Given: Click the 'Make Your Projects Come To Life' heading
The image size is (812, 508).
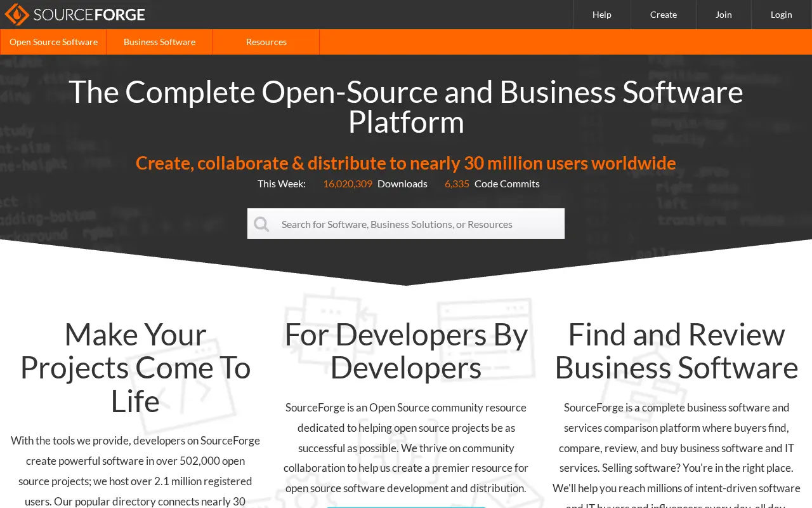Looking at the screenshot, I should click(x=135, y=368).
